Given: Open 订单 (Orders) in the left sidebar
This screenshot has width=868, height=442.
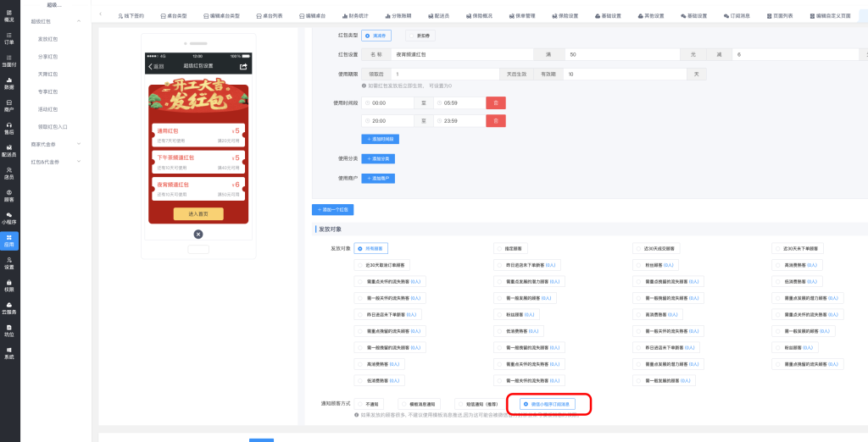Looking at the screenshot, I should point(8,37).
